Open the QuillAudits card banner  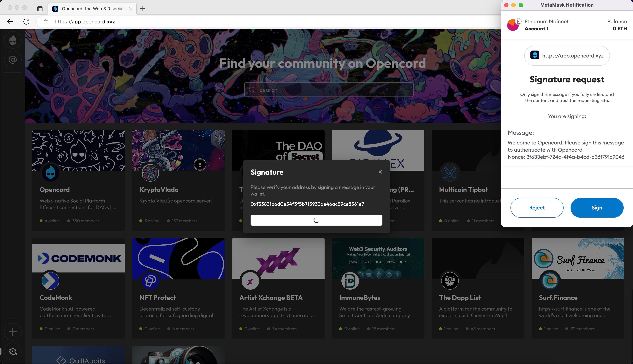tap(79, 355)
